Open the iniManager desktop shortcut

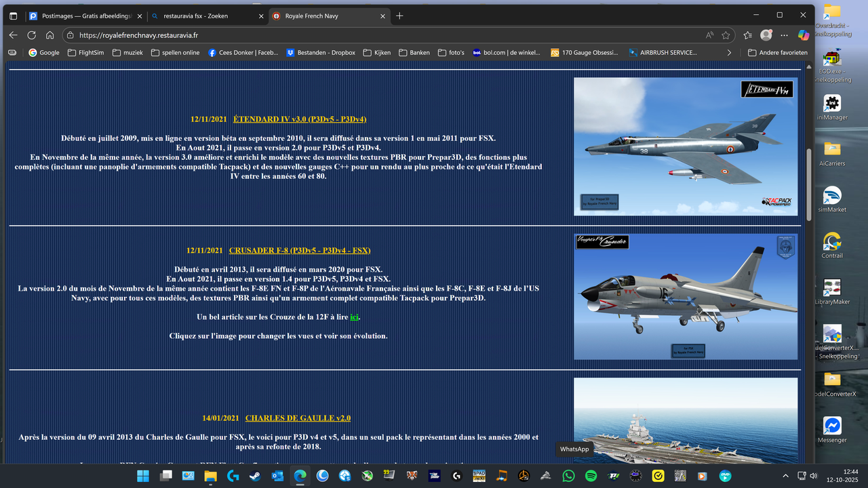[x=832, y=107]
